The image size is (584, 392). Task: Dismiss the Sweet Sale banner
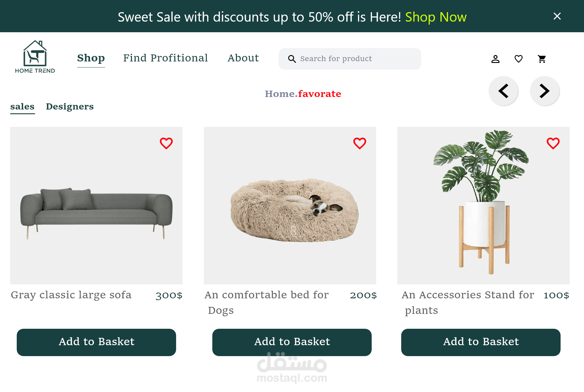[x=557, y=16]
